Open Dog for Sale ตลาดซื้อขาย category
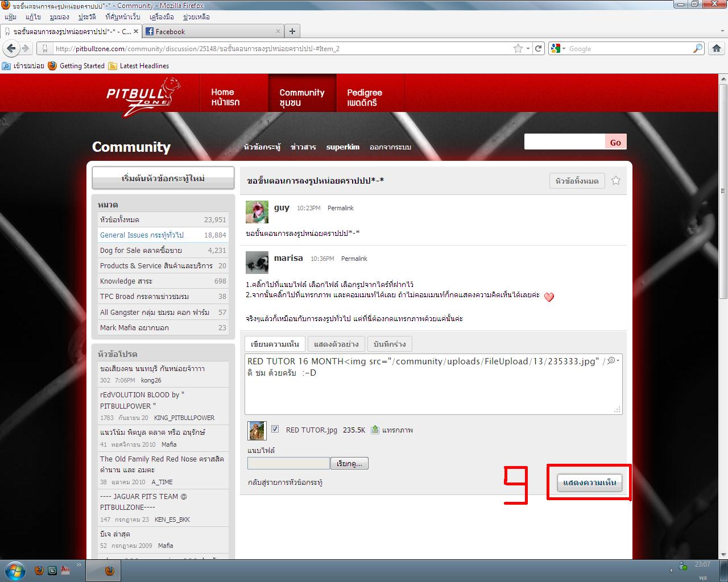The height and width of the screenshot is (582, 728). coord(163,250)
